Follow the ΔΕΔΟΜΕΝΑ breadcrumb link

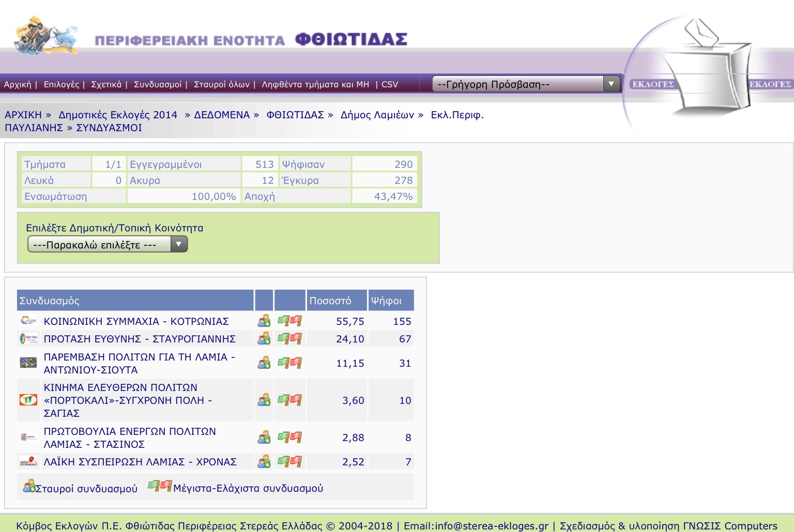coord(222,115)
